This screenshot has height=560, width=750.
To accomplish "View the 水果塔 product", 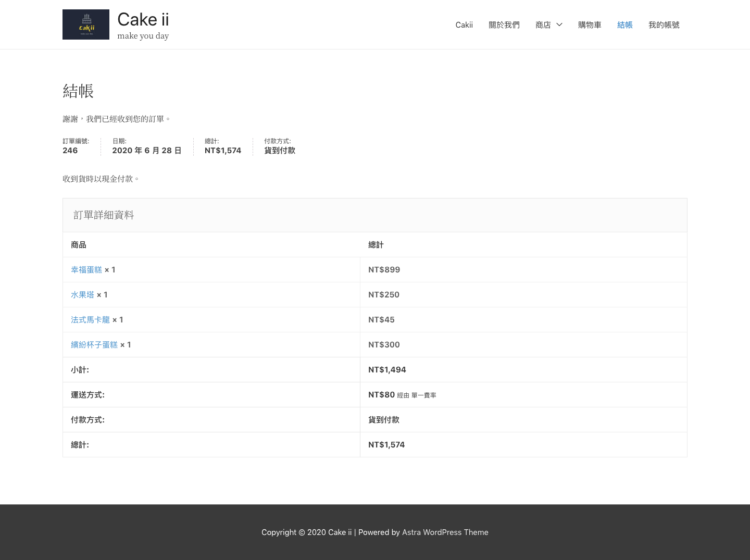I will [82, 295].
